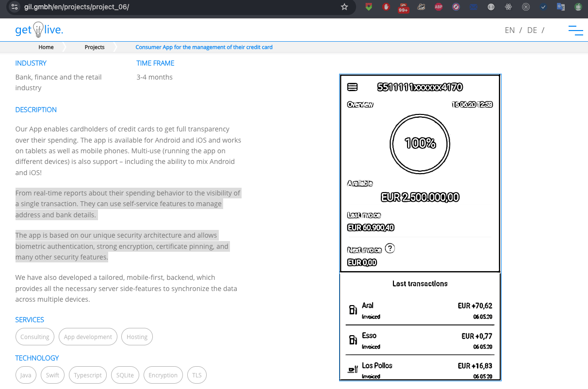The width and height of the screenshot is (588, 389).
Task: Click the EUR 0,00 next invoice amount
Action: tap(362, 262)
